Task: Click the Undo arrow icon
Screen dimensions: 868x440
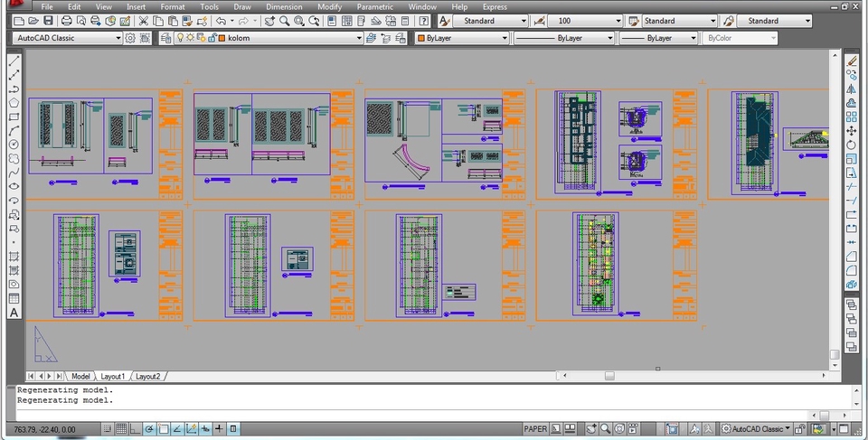Action: click(x=222, y=21)
